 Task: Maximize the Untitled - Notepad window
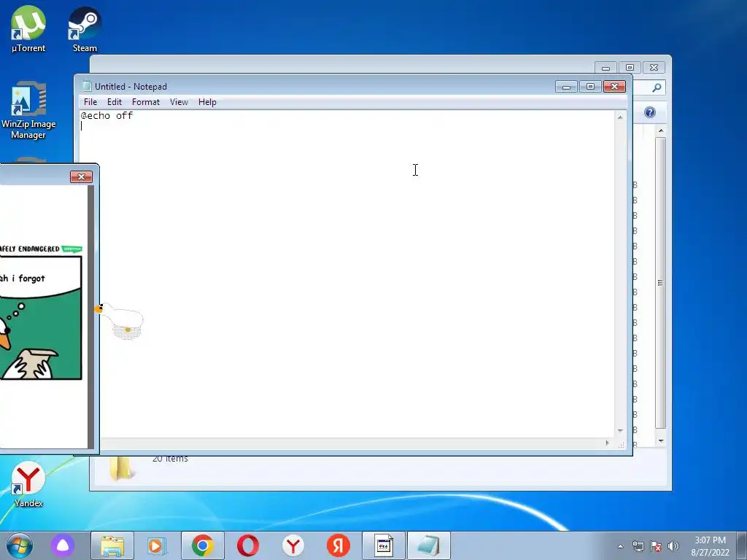(590, 87)
